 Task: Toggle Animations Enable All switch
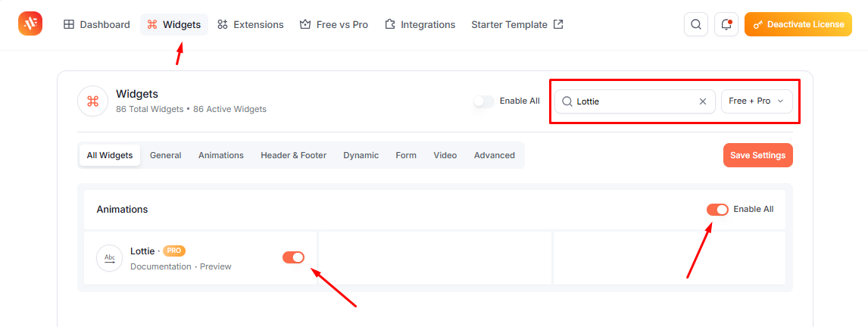point(717,209)
